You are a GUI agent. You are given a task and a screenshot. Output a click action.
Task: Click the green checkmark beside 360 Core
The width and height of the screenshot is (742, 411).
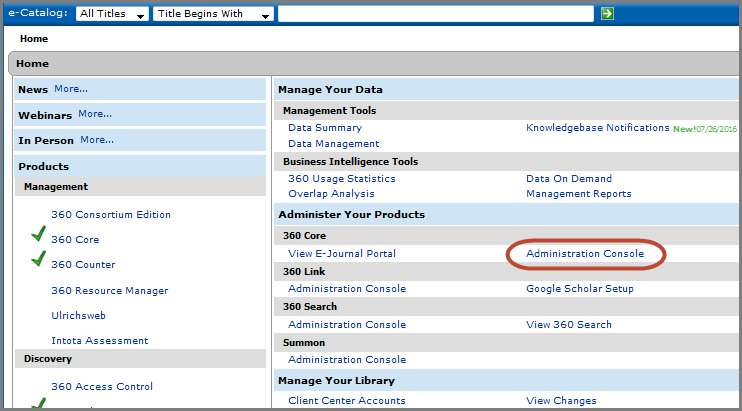point(39,234)
